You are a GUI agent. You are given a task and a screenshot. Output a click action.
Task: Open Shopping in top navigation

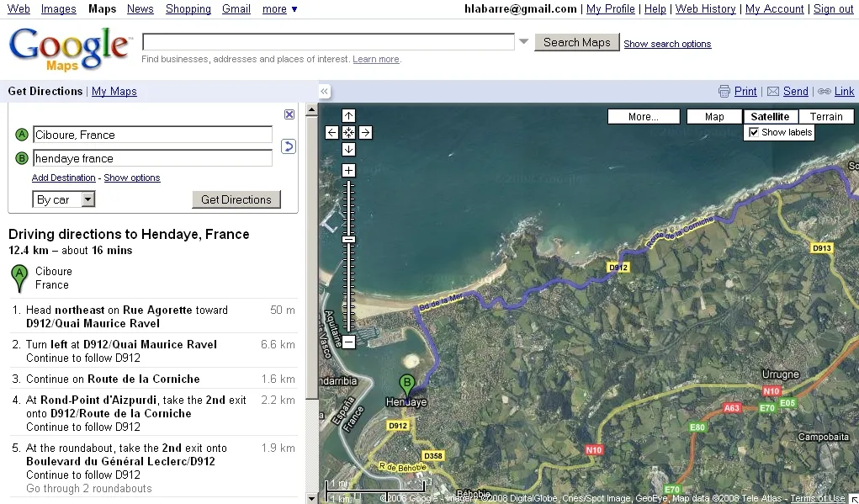(188, 8)
